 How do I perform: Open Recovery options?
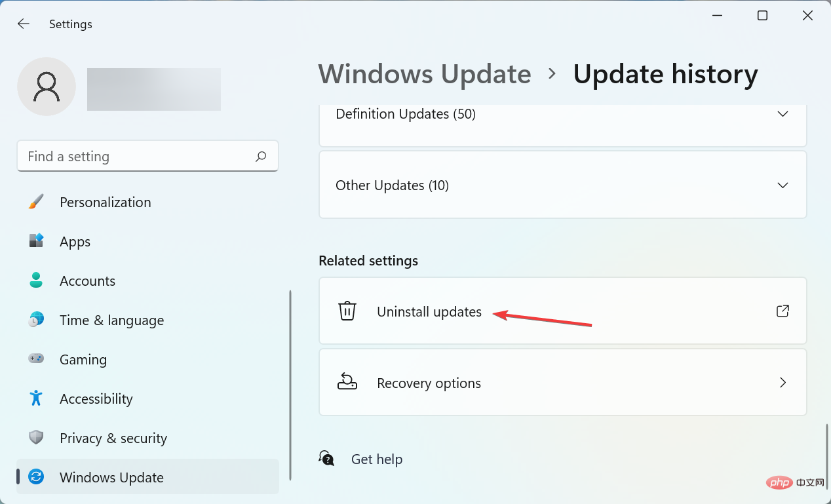tap(562, 382)
